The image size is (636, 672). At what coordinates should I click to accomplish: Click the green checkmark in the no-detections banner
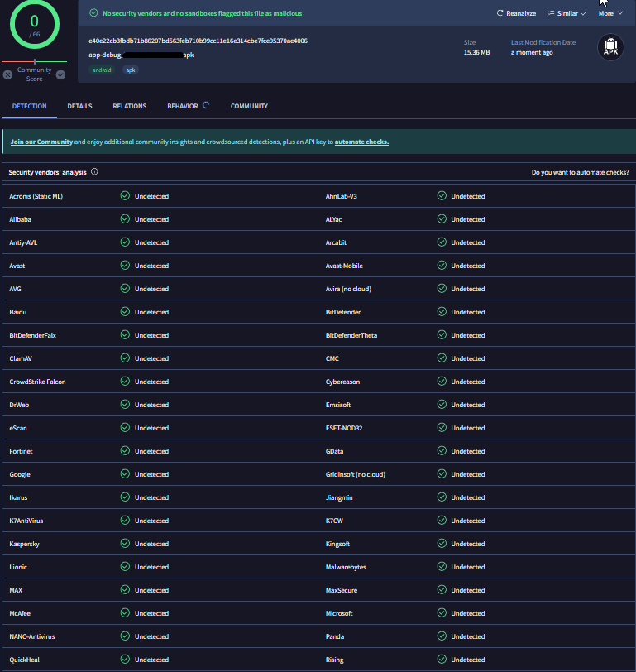point(93,13)
